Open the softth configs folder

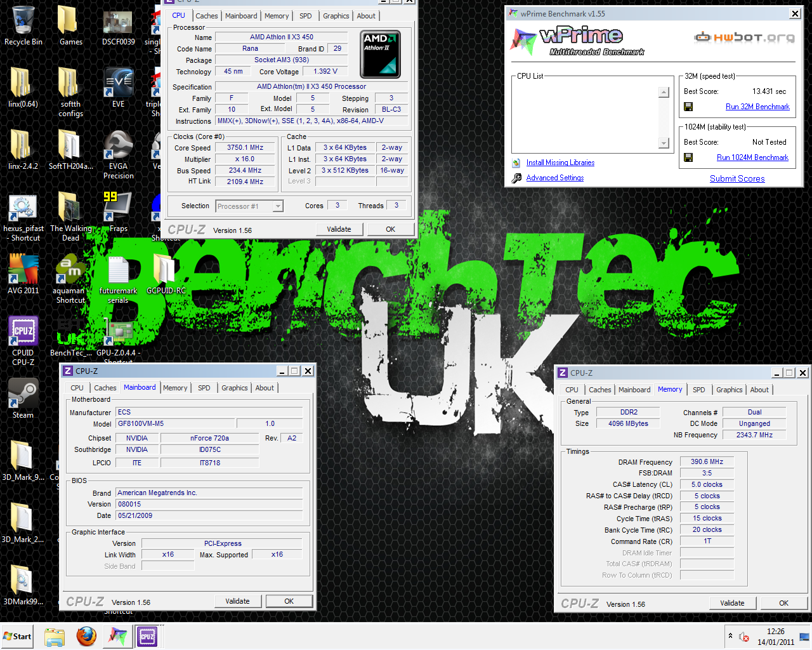point(70,92)
